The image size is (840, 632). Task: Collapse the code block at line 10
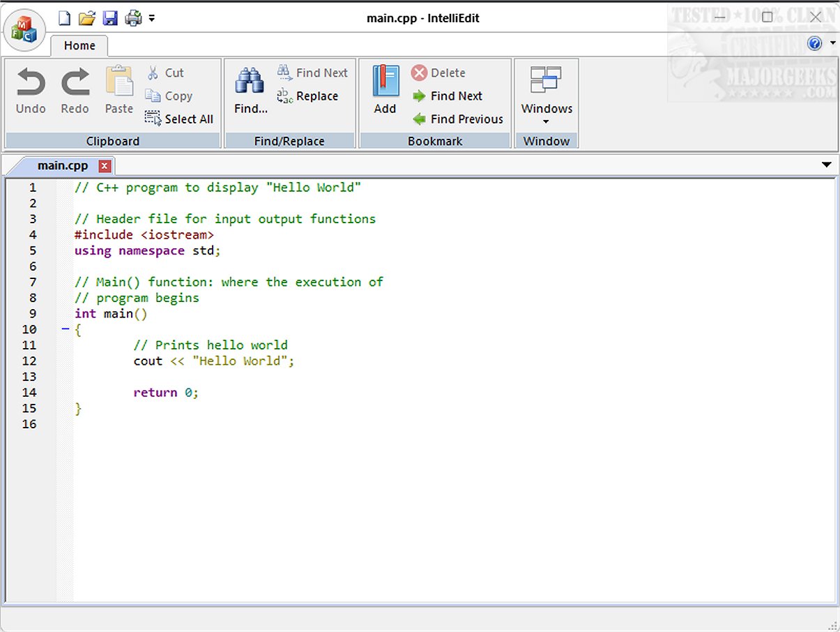coord(66,329)
